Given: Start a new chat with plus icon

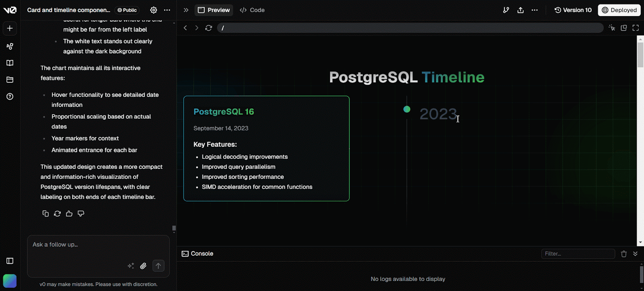Looking at the screenshot, I should [x=10, y=29].
